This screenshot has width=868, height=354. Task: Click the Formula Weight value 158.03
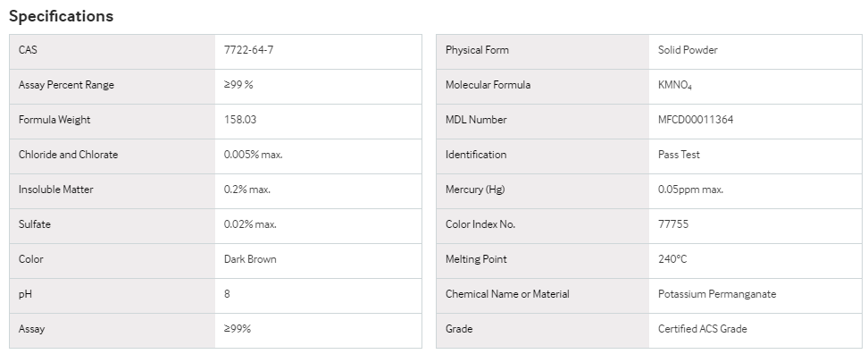coord(240,120)
